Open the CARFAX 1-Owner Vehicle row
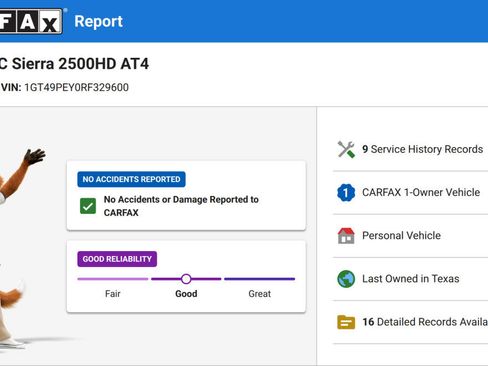The height and width of the screenshot is (366, 488). [x=410, y=192]
